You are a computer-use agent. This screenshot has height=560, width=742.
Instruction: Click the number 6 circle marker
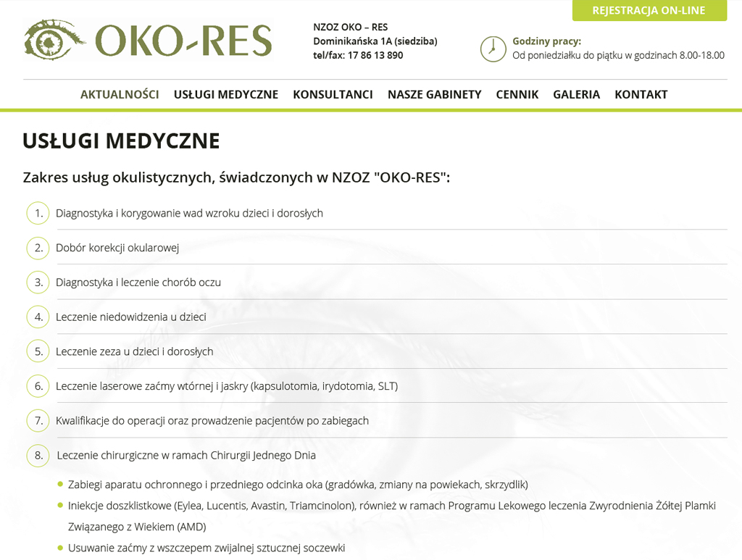pos(38,386)
